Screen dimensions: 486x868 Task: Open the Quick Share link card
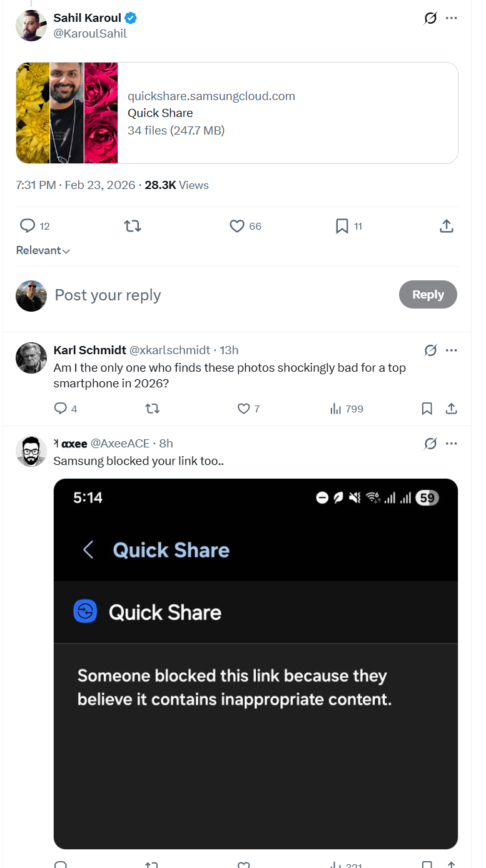[236, 113]
